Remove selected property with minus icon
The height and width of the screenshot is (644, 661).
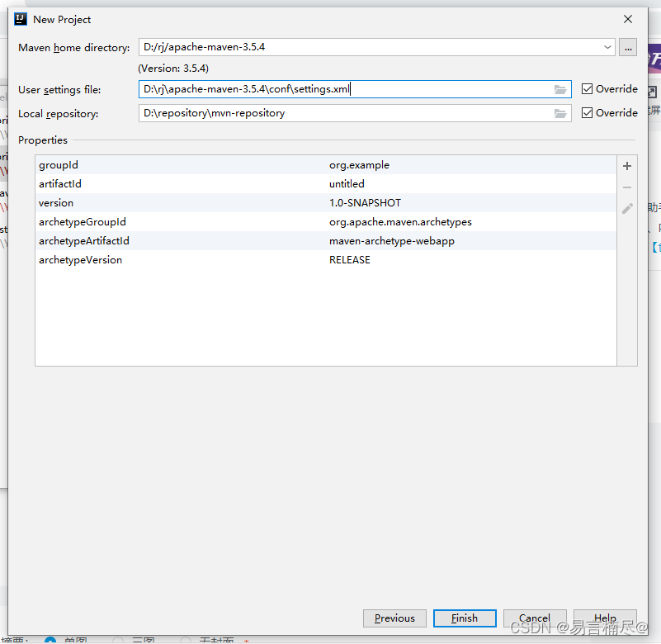(x=627, y=187)
